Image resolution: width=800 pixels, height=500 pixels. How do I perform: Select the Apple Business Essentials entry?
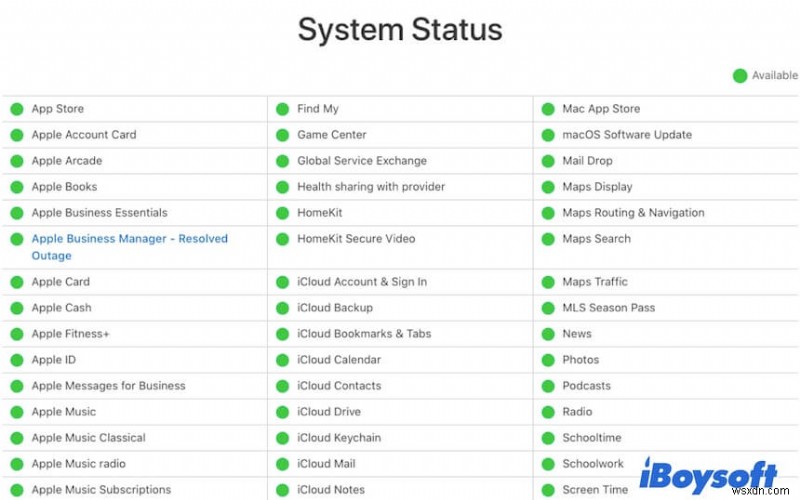[99, 213]
